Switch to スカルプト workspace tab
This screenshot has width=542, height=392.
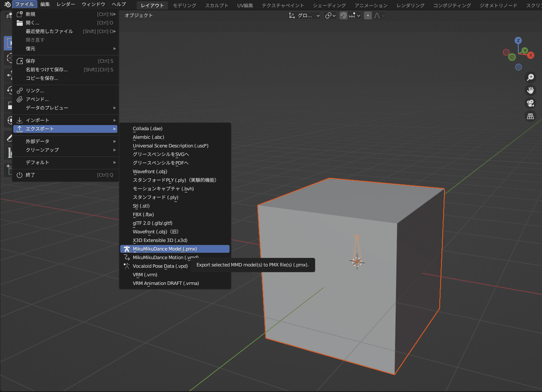217,5
